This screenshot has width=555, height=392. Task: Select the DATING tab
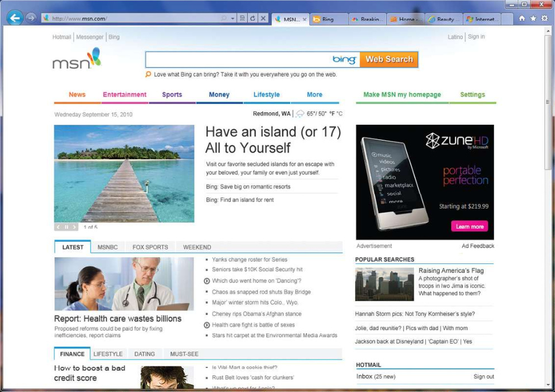coord(144,354)
